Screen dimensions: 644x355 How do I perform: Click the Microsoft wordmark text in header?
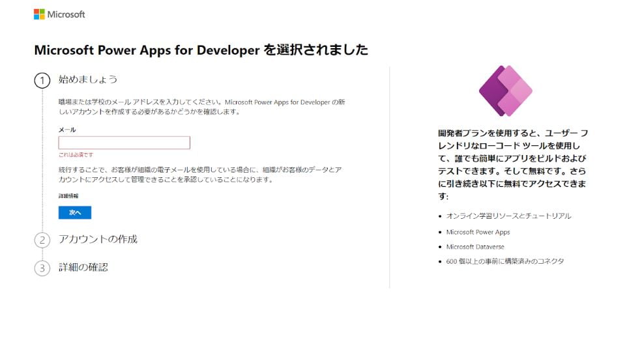coord(66,14)
